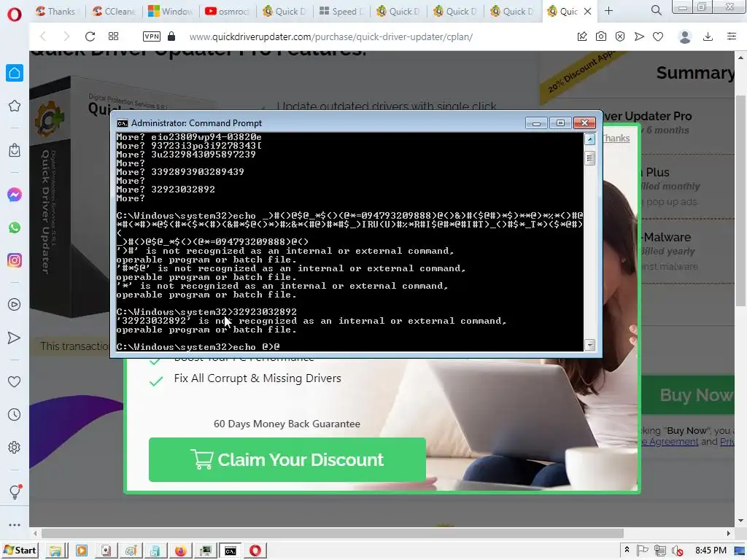Switch to the Thanks tab

57,12
